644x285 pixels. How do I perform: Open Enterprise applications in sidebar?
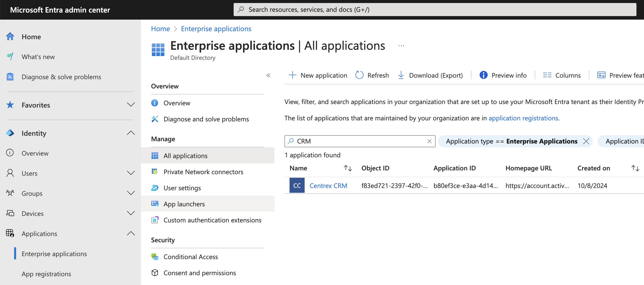pos(54,254)
